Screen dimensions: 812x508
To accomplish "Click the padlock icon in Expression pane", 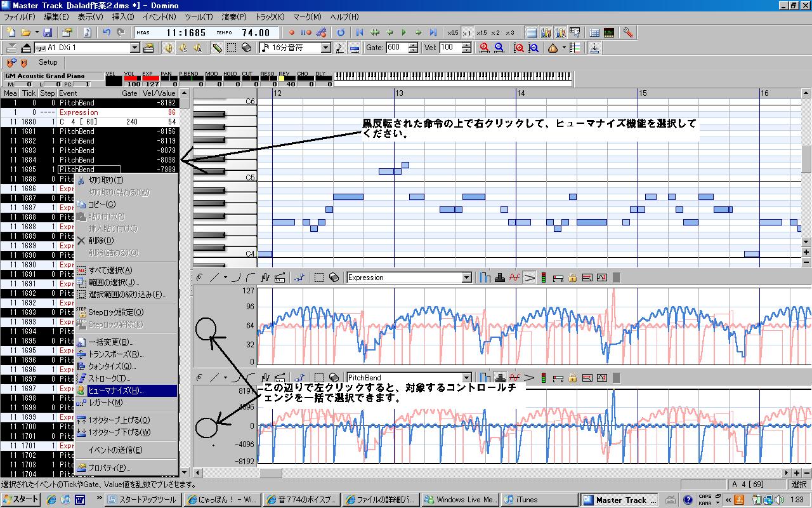I will (573, 277).
